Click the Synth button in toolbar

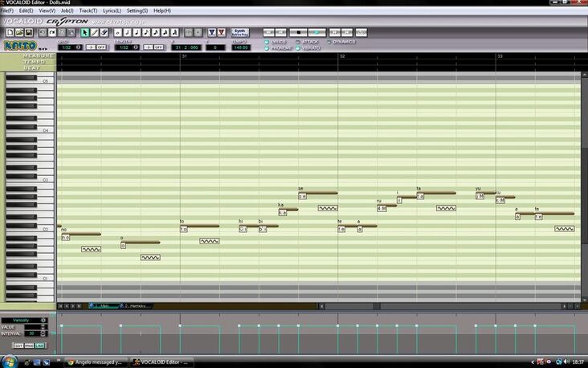[240, 33]
